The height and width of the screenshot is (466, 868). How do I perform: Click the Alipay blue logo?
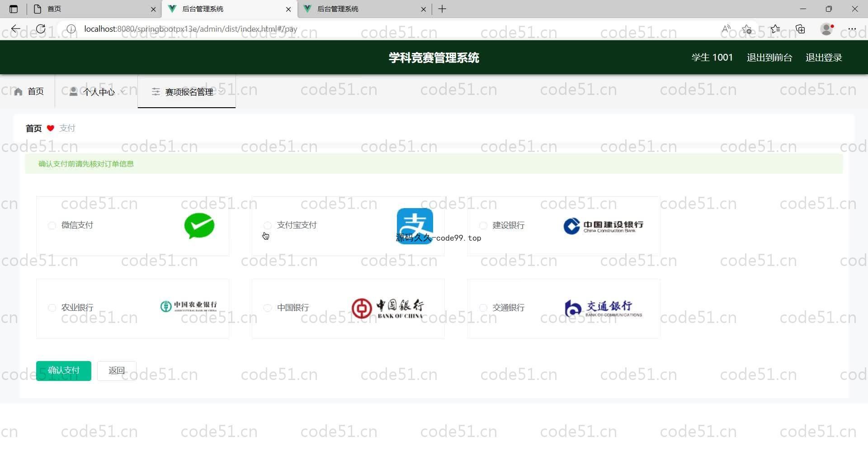pos(415,226)
